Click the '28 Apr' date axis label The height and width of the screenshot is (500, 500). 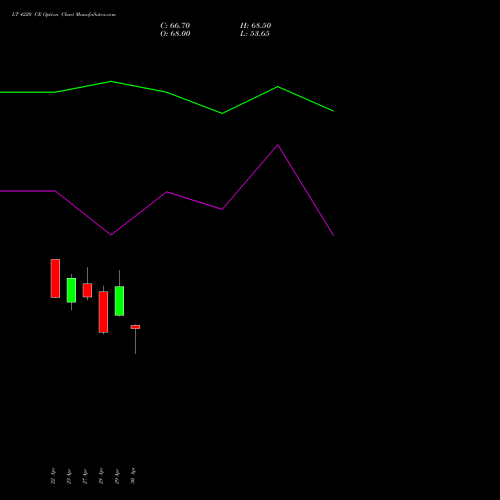point(101,476)
